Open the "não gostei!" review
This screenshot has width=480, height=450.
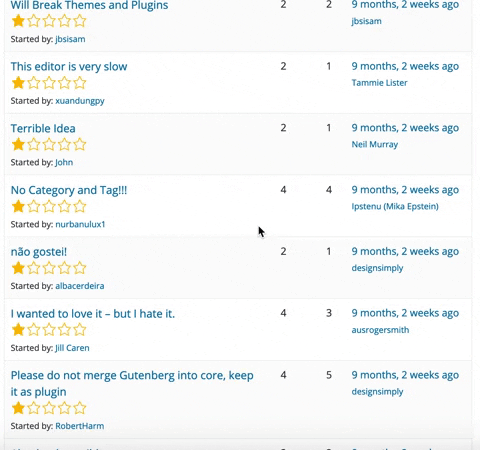[x=39, y=252]
